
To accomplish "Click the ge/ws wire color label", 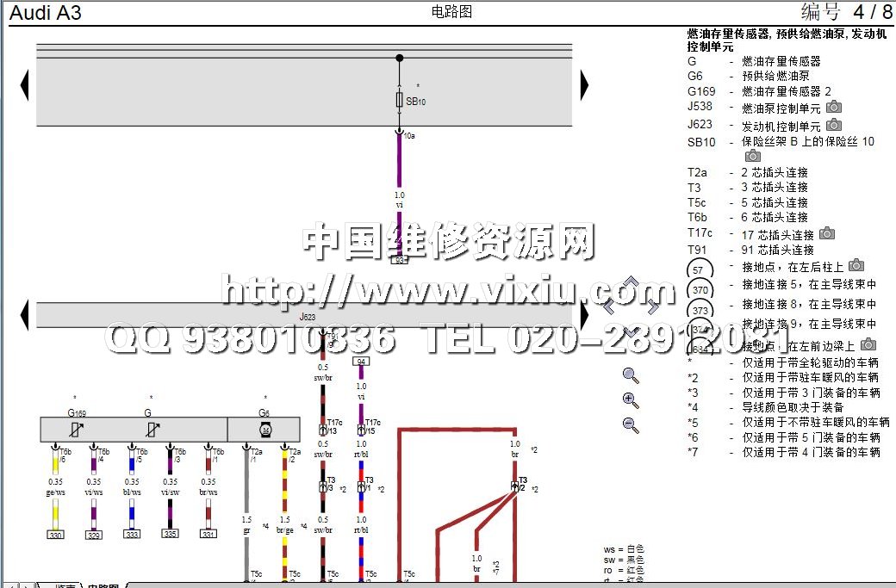I will pyautogui.click(x=55, y=492).
